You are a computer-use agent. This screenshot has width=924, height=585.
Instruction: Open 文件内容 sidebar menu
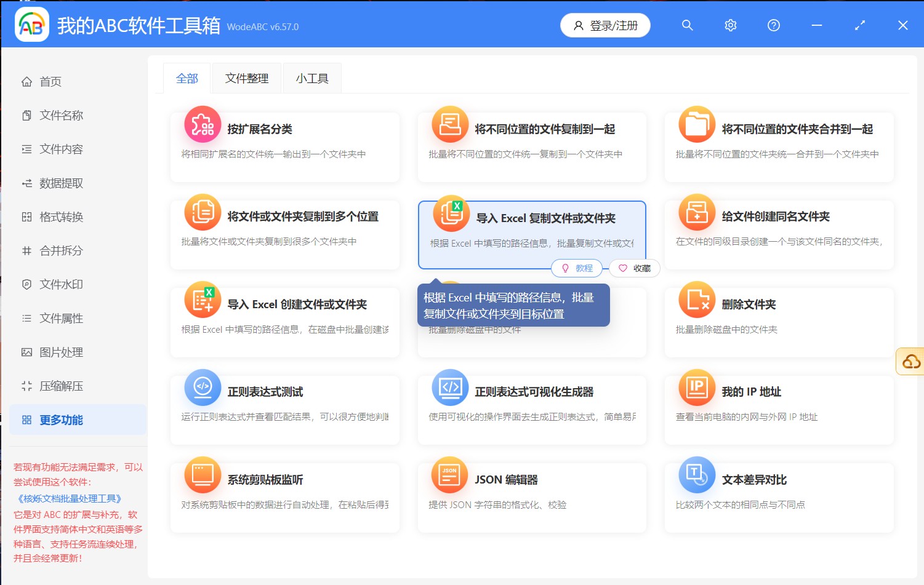78,149
